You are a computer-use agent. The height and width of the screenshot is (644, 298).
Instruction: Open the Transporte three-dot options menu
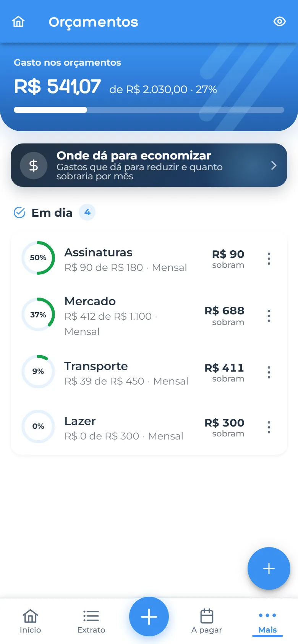(269, 372)
